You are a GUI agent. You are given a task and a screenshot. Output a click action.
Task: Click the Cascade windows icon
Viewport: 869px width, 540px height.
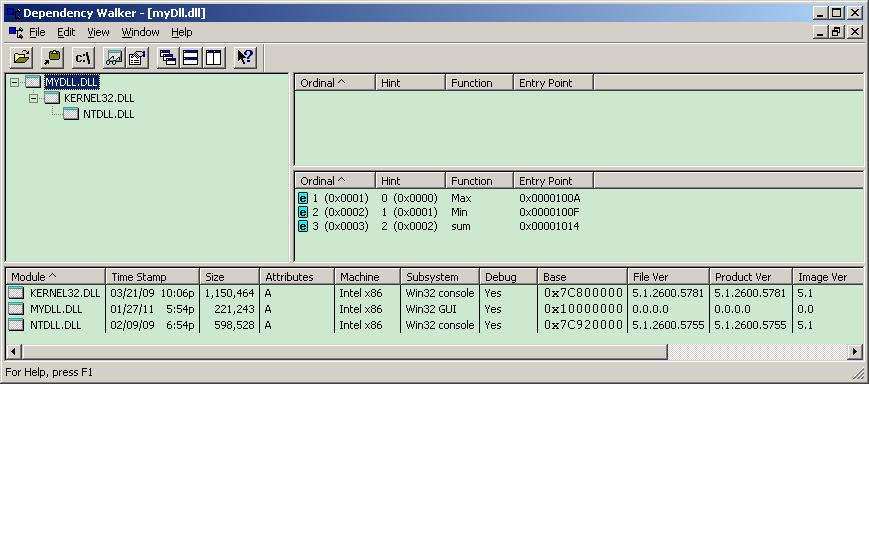pos(168,58)
